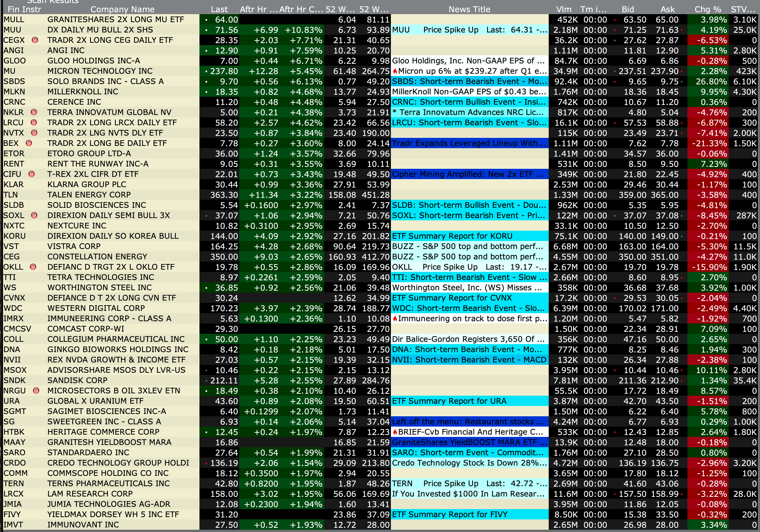Image resolution: width=760 pixels, height=532 pixels.
Task: Click the Sx icon beside SOXL ticker
Action: tap(34, 215)
